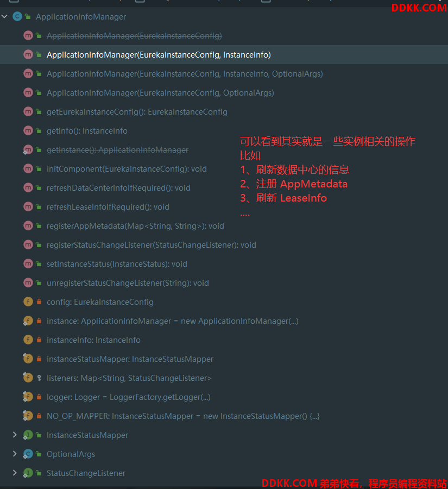Click method icon of unregisterStatusChangeListener
The width and height of the screenshot is (448, 489).
(x=28, y=283)
